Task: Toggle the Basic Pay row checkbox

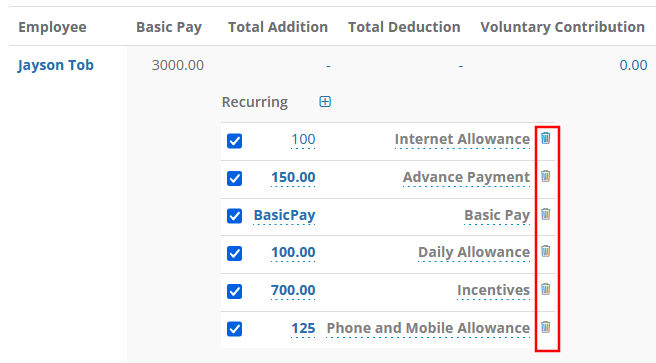Action: click(x=234, y=216)
